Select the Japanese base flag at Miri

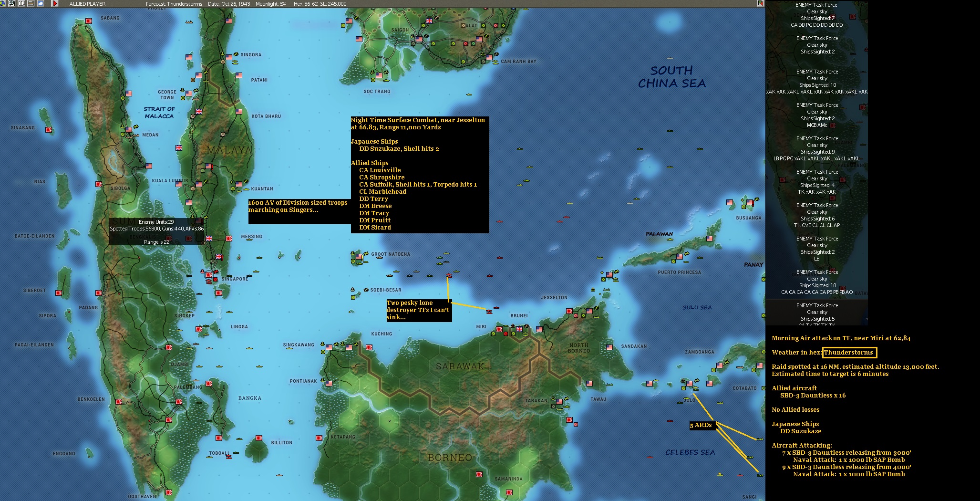click(499, 329)
